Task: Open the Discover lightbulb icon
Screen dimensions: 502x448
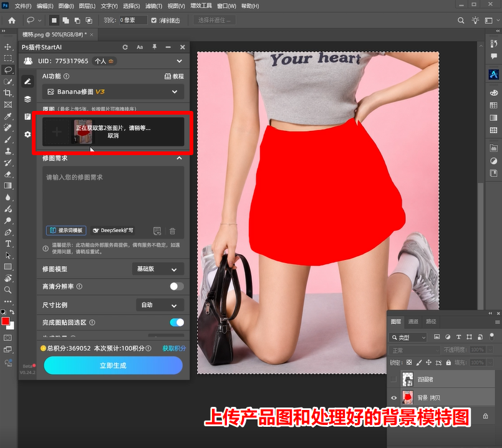Action: 475,21
